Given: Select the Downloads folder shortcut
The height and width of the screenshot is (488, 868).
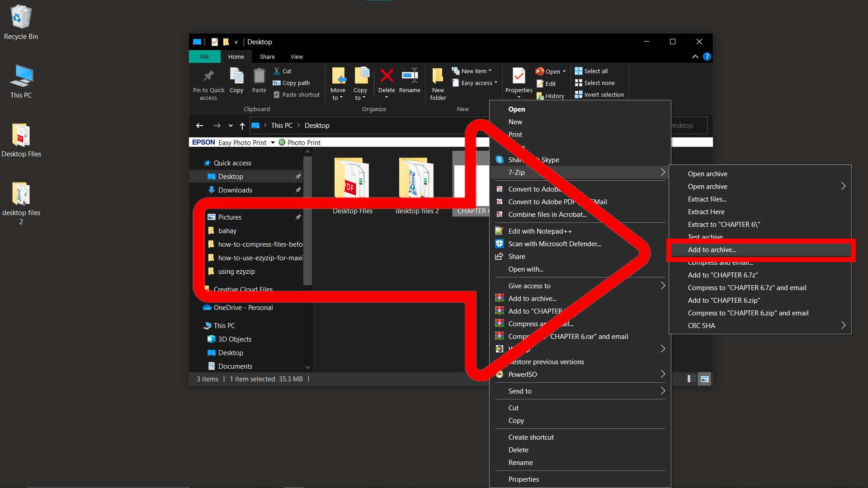Looking at the screenshot, I should tap(236, 189).
